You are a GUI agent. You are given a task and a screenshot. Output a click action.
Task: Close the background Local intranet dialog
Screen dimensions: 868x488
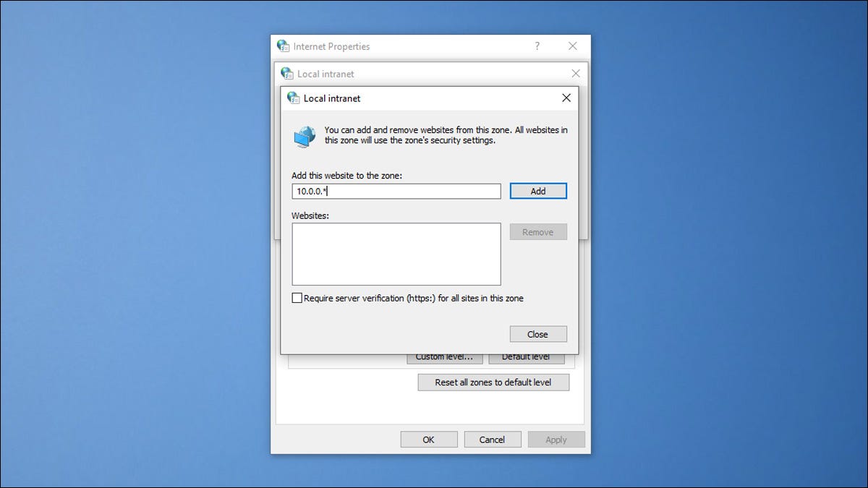[x=576, y=74]
